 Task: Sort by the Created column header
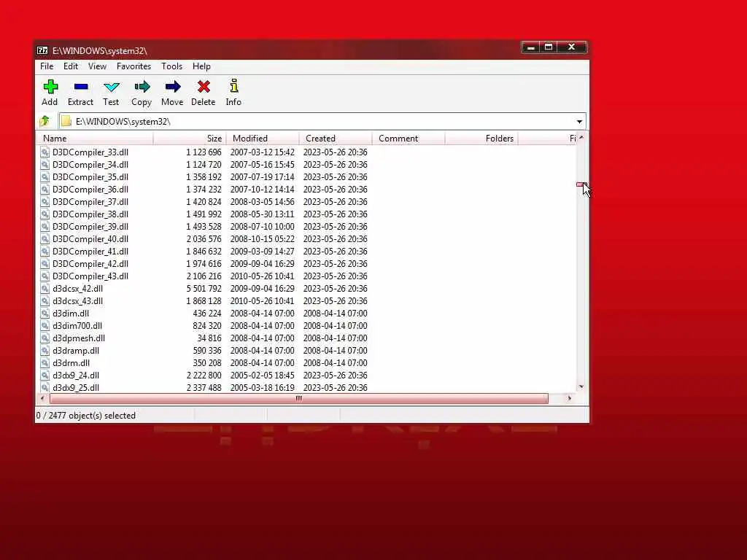coord(336,139)
